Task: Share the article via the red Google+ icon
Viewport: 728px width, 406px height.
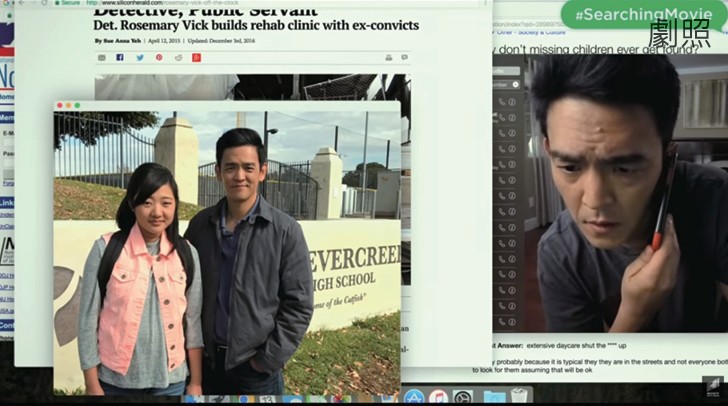Action: coord(196,58)
